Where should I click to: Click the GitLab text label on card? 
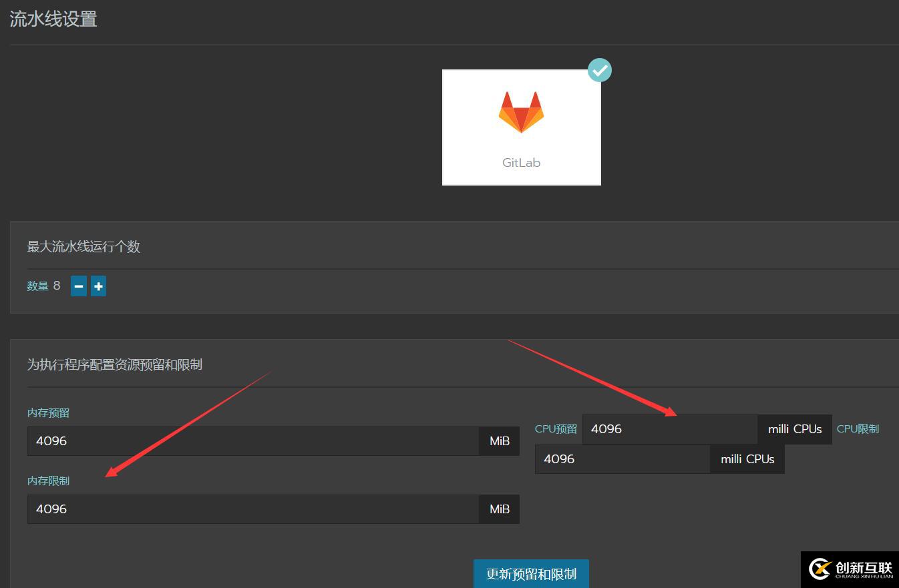point(521,162)
